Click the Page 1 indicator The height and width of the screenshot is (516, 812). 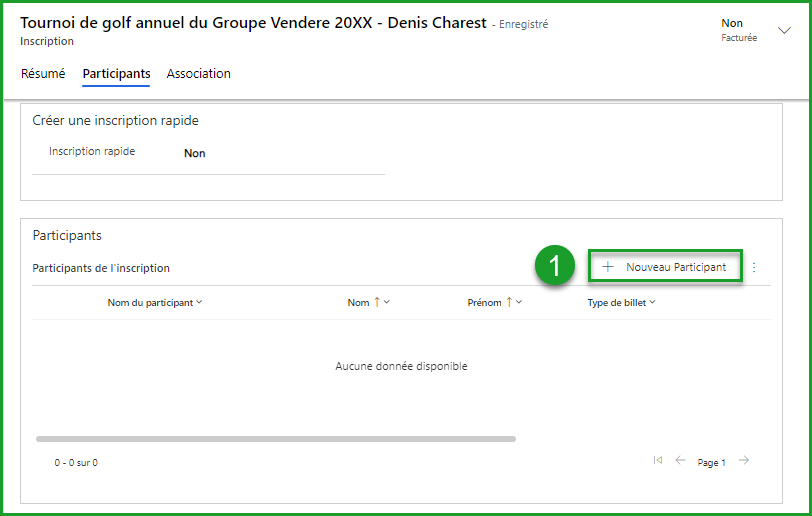click(x=711, y=463)
